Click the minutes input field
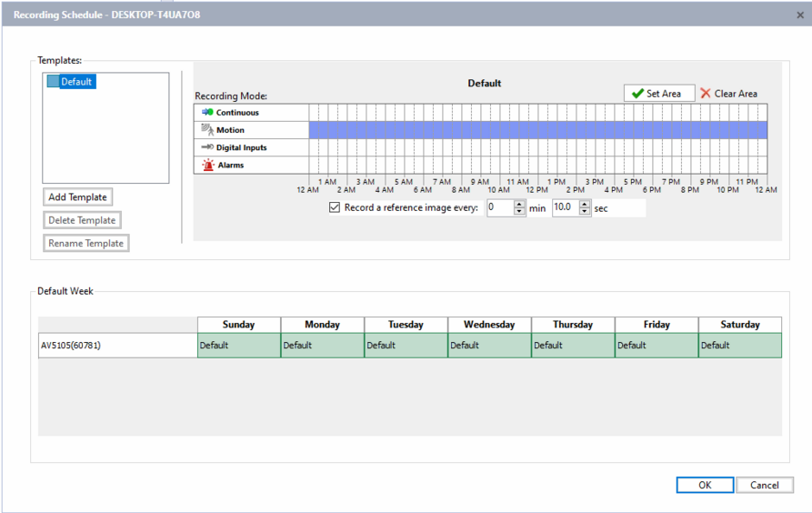 [x=500, y=207]
